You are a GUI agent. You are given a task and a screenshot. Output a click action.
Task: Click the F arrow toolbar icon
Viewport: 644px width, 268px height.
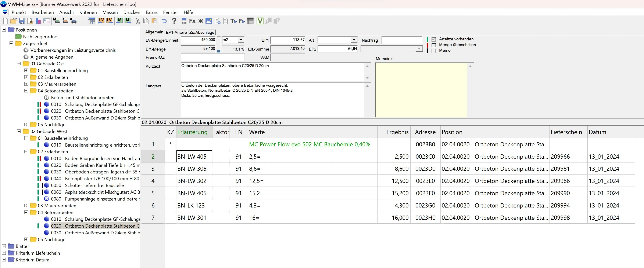[x=242, y=21]
